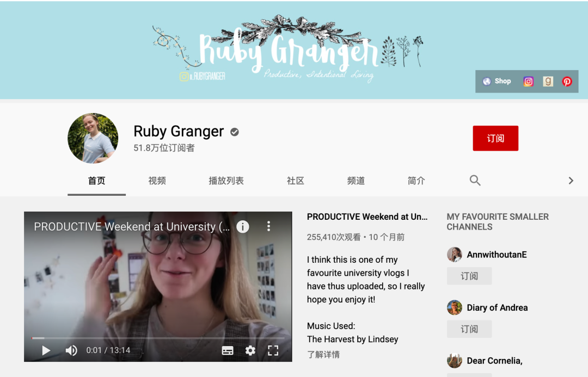Enter fullscreen mode
Screen dimensions: 588x377
[273, 350]
